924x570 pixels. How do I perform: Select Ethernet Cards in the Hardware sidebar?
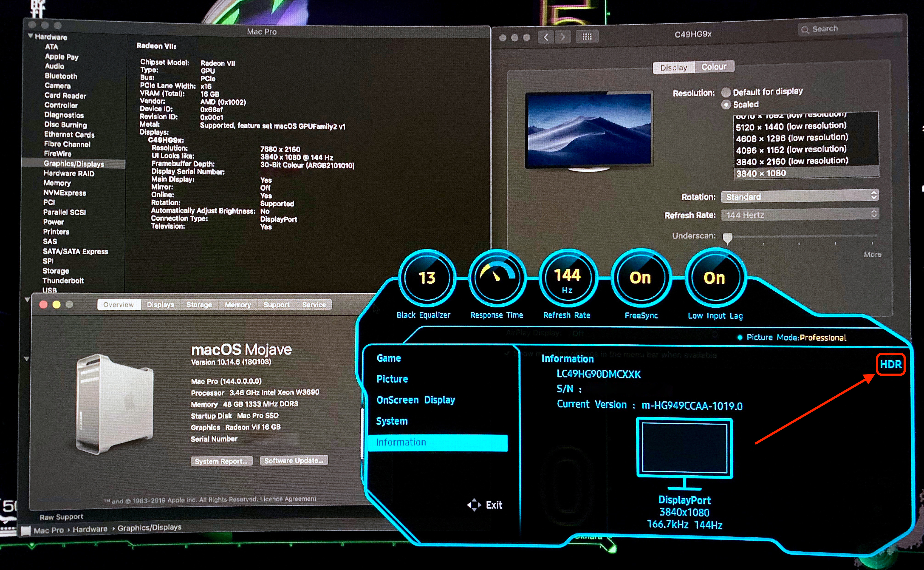click(69, 135)
